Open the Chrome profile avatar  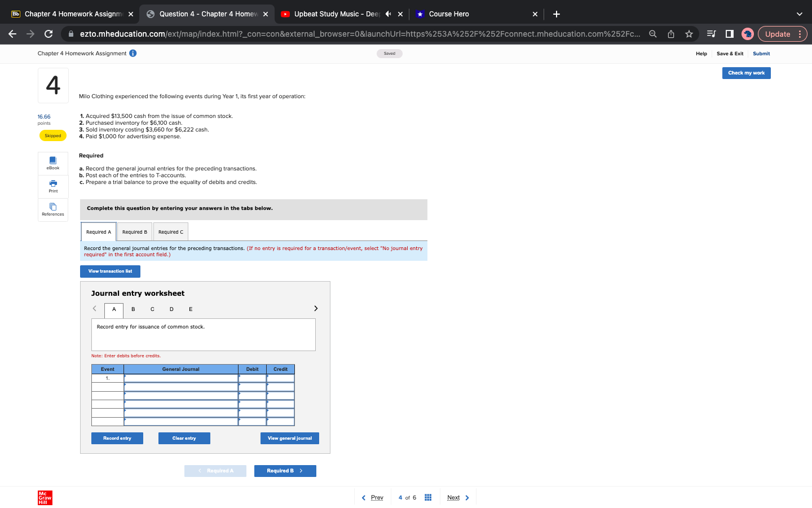pyautogui.click(x=748, y=34)
